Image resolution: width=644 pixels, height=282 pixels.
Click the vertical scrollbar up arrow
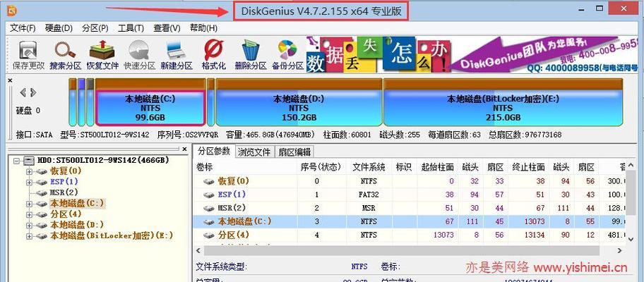point(631,166)
